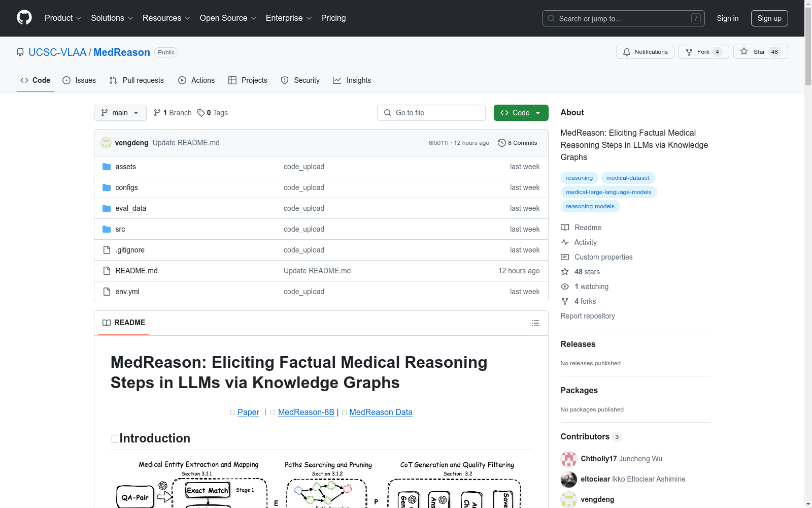Open the README outline list icon
Viewport: 812px width, 508px height.
[x=535, y=323]
